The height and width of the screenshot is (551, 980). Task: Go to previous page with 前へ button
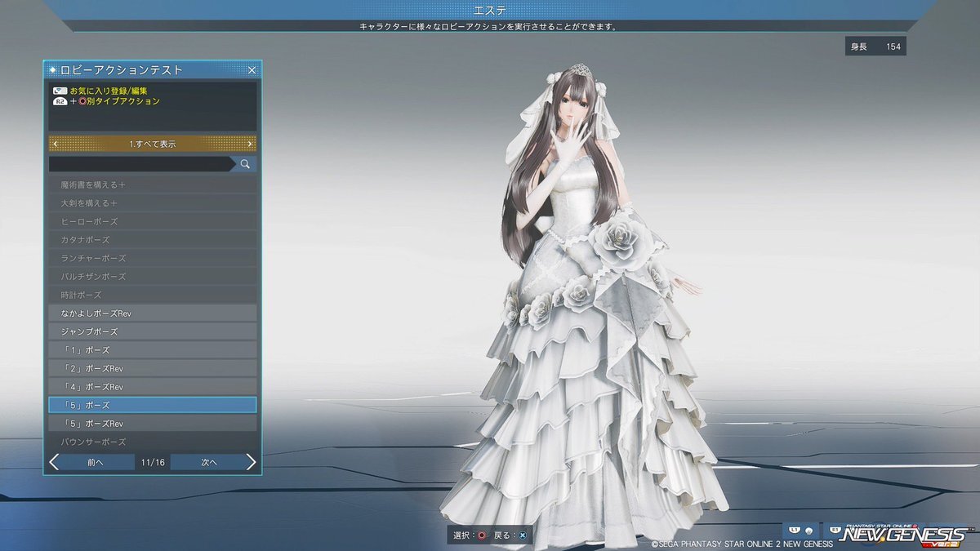(97, 462)
